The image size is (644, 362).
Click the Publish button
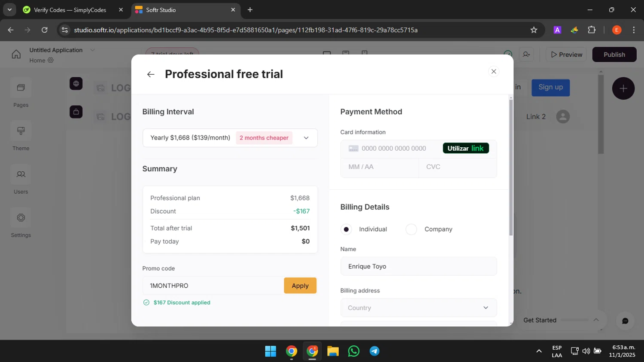[614, 55]
